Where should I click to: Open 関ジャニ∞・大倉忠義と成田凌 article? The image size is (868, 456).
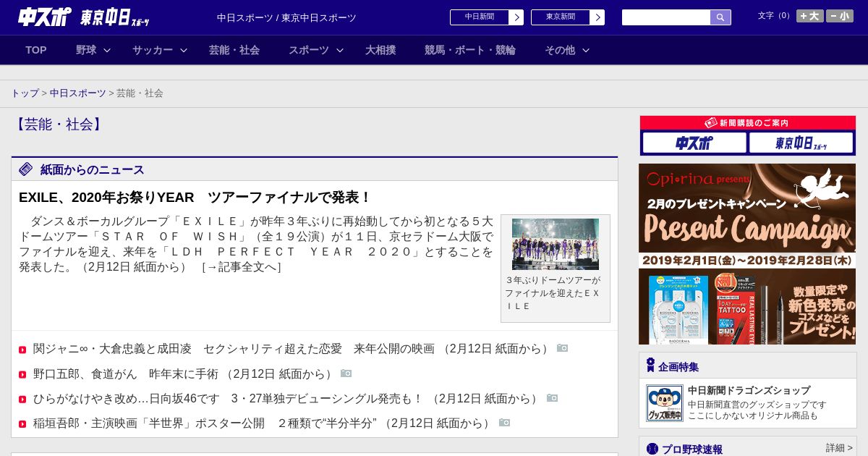pyautogui.click(x=234, y=349)
